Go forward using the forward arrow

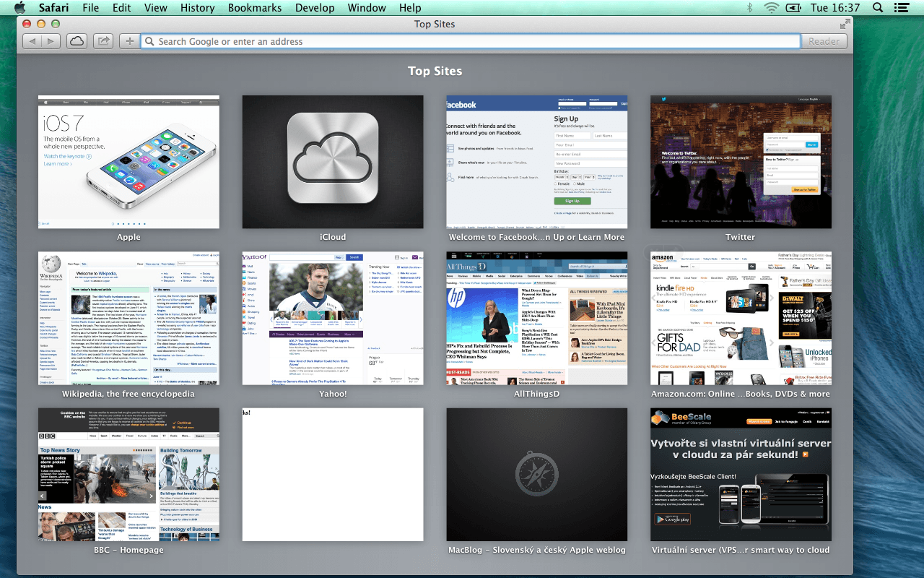[x=51, y=41]
